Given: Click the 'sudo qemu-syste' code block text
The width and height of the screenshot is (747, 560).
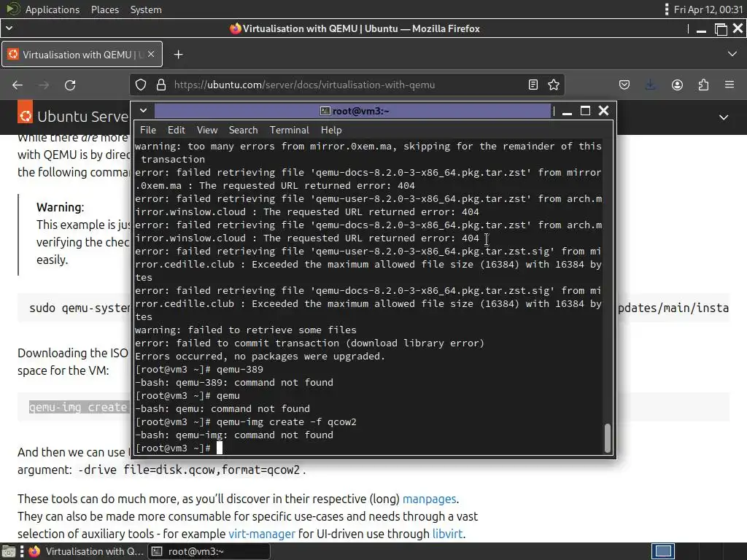Looking at the screenshot, I should [x=80, y=308].
